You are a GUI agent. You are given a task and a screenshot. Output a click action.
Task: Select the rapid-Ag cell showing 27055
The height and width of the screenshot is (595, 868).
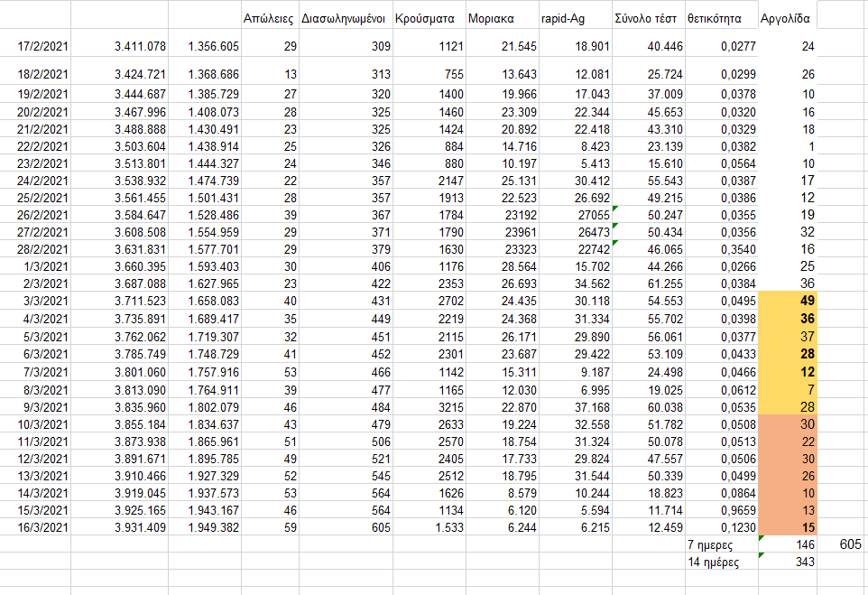(573, 215)
